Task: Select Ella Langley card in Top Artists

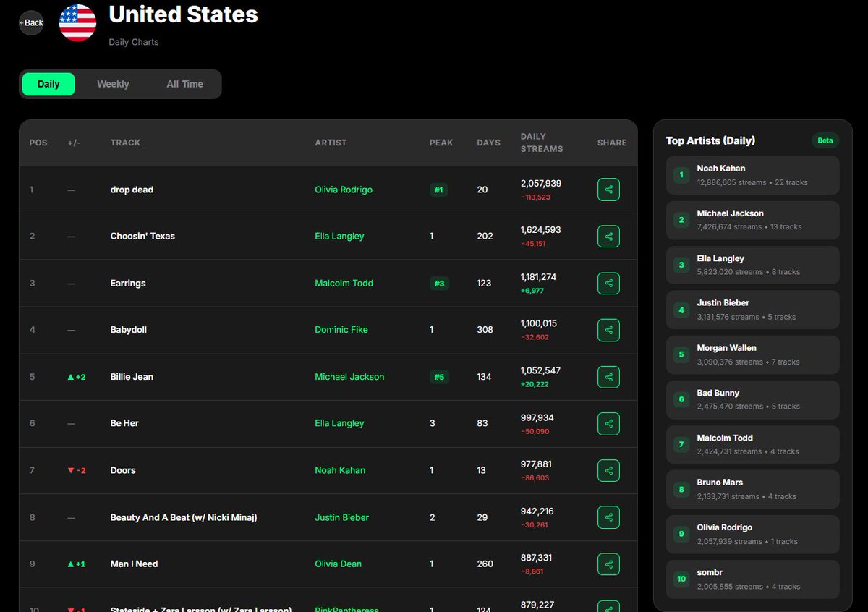Action: pyautogui.click(x=752, y=265)
